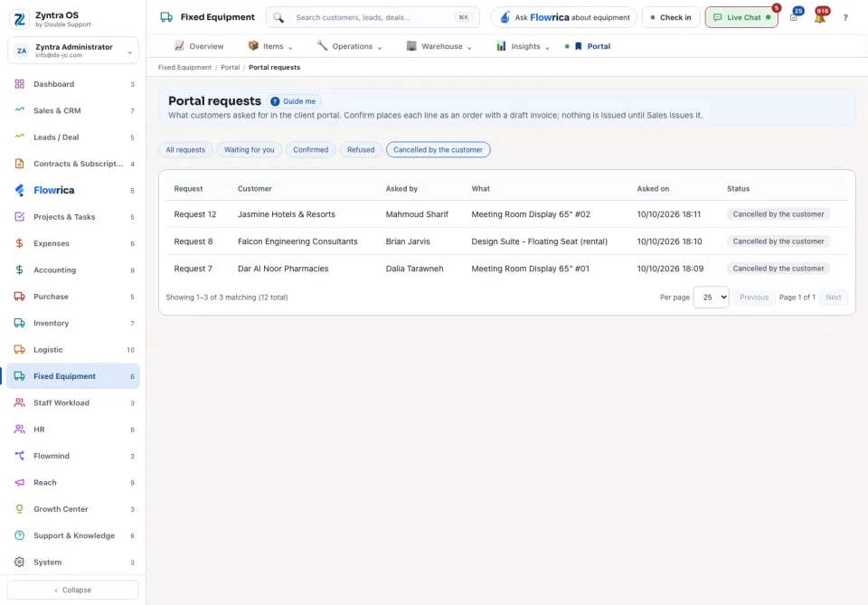Switch to the Overview tab

(x=199, y=46)
